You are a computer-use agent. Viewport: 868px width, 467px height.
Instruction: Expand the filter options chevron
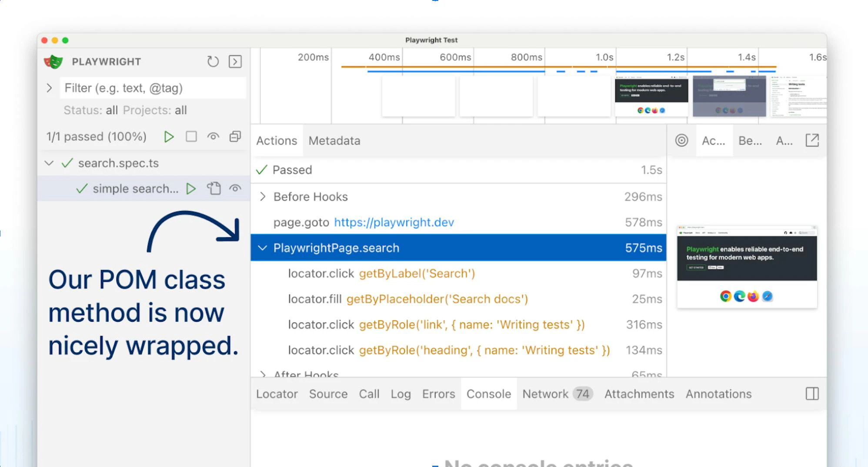49,88
